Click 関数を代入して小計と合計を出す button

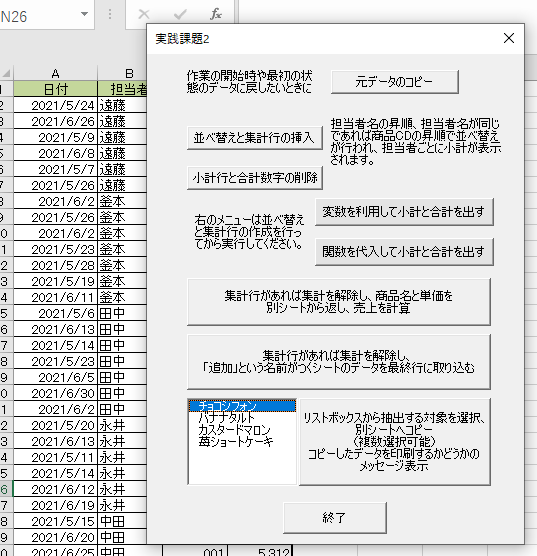(x=404, y=252)
